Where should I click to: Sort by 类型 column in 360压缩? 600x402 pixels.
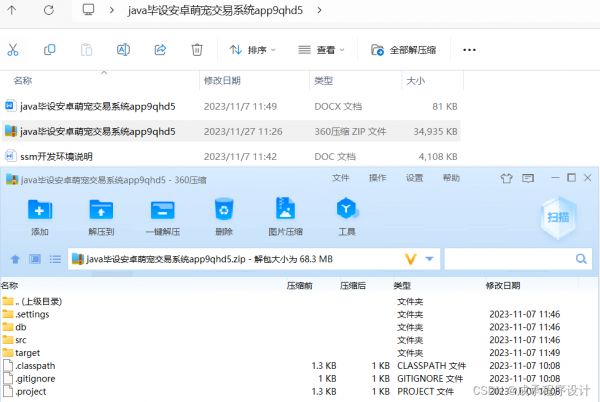click(402, 285)
